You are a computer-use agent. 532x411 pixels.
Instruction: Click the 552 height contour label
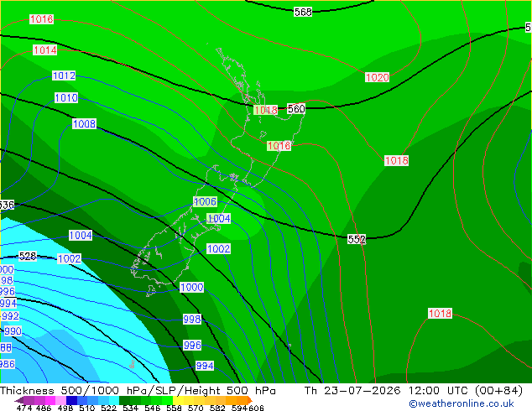pos(357,239)
